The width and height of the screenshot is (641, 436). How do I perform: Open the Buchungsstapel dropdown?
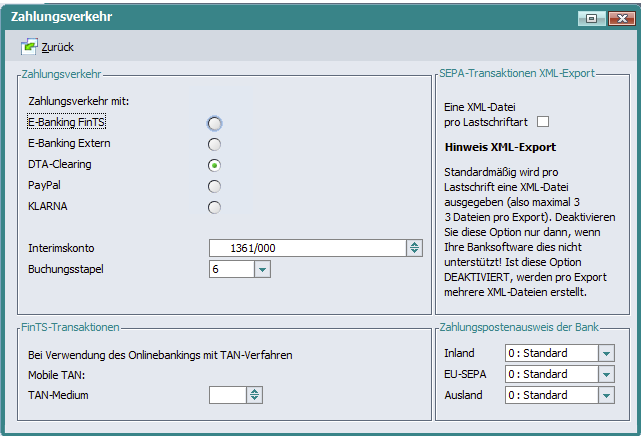click(x=262, y=269)
